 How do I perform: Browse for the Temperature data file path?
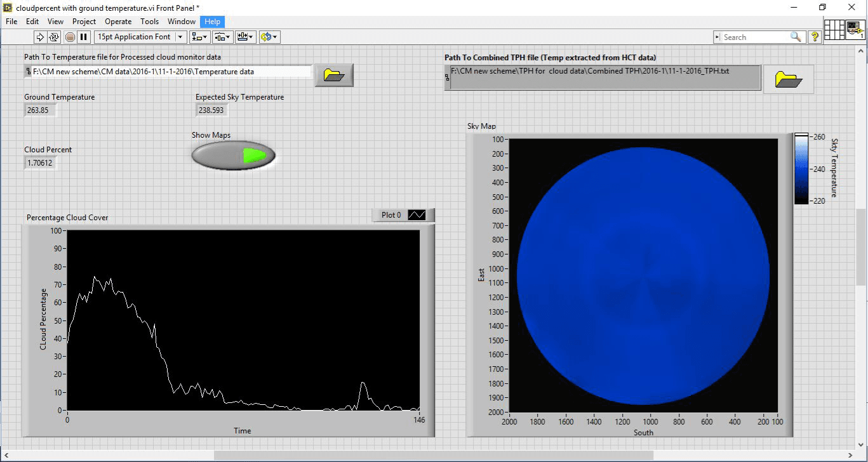pyautogui.click(x=334, y=75)
